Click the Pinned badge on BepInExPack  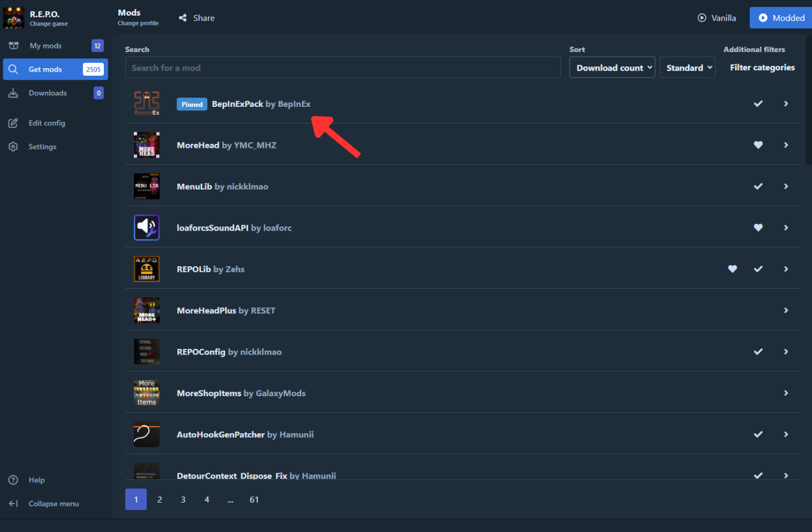pyautogui.click(x=192, y=104)
